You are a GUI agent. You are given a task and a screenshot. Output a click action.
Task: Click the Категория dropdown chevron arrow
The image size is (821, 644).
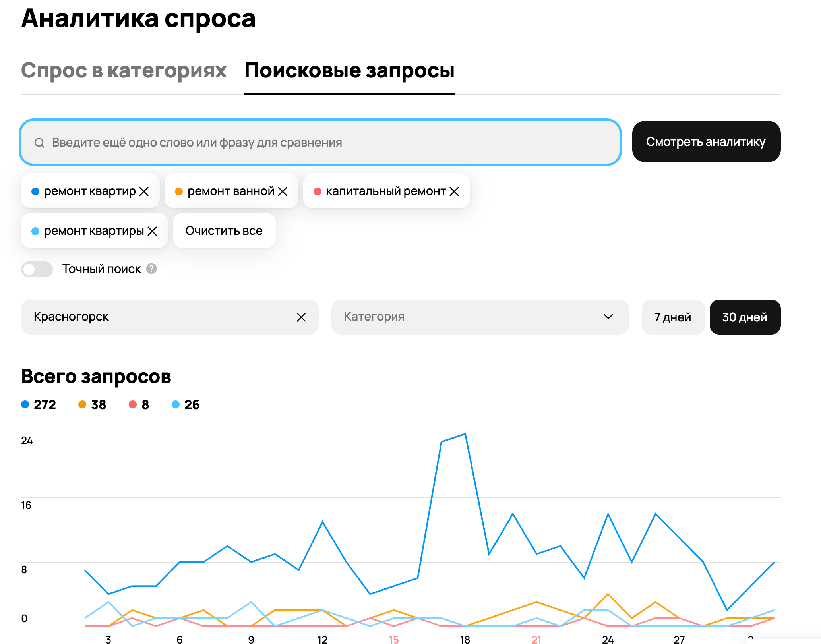pyautogui.click(x=608, y=317)
